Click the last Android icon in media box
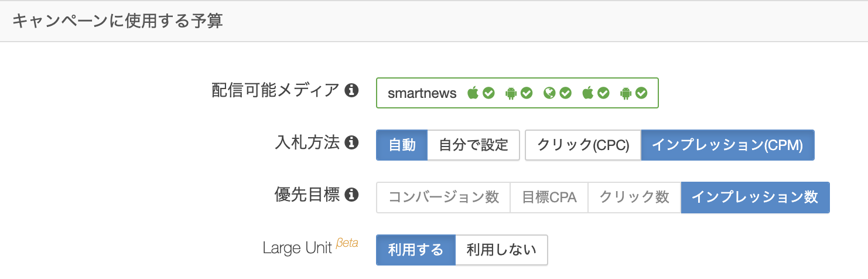Viewport: 868px width, 279px height. (x=626, y=93)
